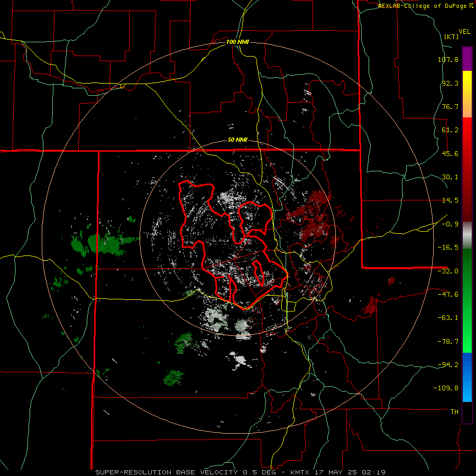Click the 50 NMI range ring label

(237, 140)
